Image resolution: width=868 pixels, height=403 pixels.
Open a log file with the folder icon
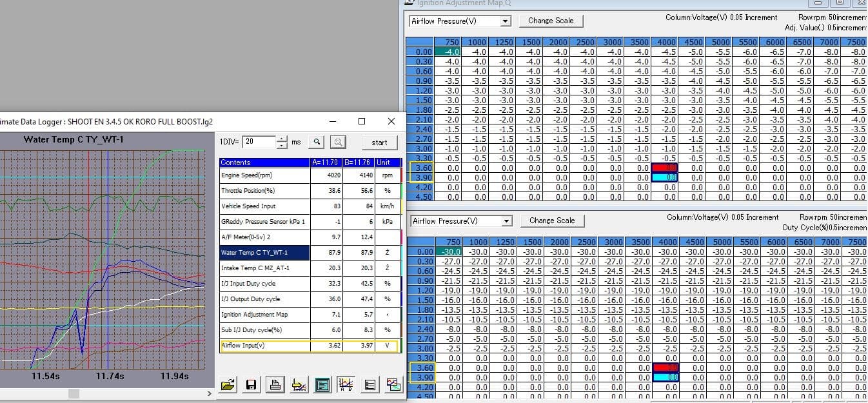tap(227, 385)
